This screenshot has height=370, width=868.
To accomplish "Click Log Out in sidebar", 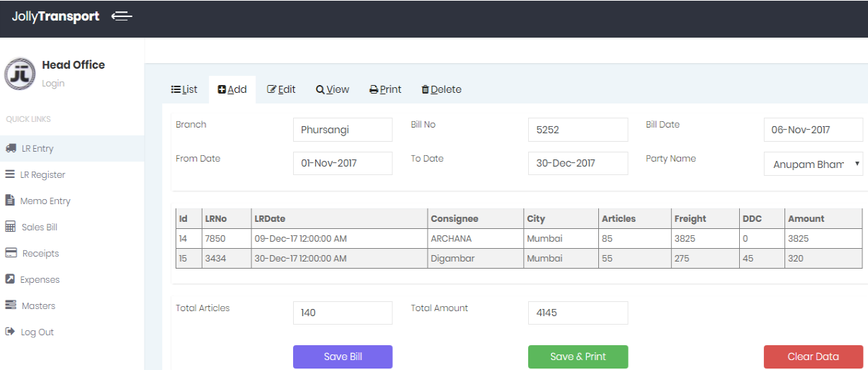I will click(72, 332).
